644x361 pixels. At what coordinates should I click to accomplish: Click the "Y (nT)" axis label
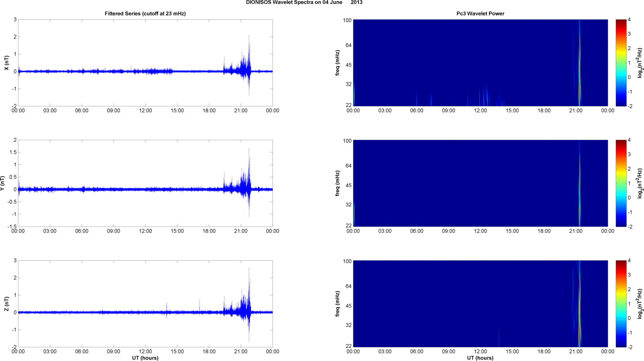tap(3, 183)
